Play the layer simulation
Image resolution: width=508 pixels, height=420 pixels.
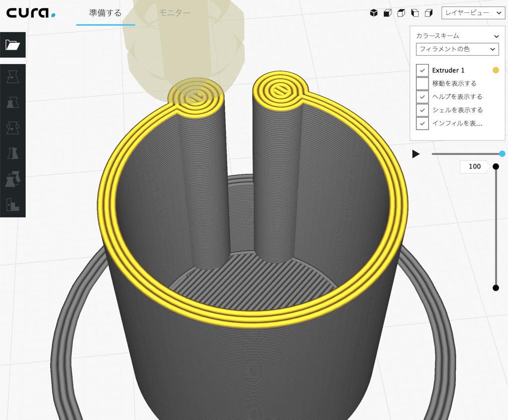coord(416,154)
